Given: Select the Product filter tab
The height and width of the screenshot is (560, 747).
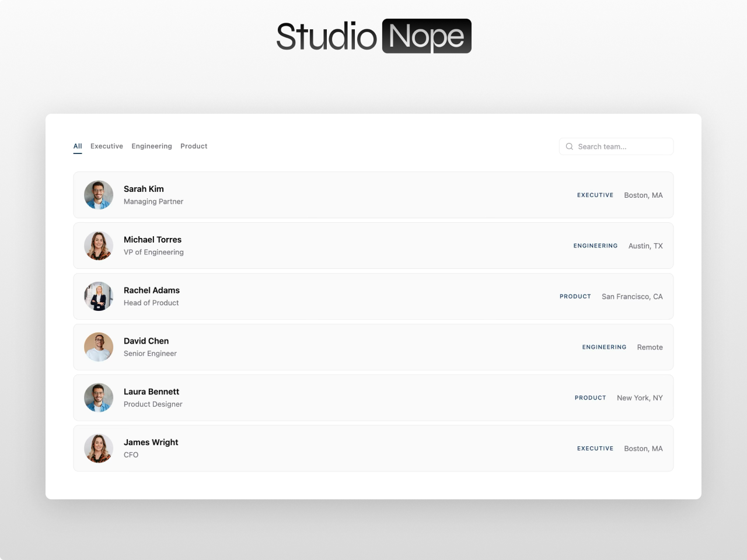Looking at the screenshot, I should click(194, 146).
